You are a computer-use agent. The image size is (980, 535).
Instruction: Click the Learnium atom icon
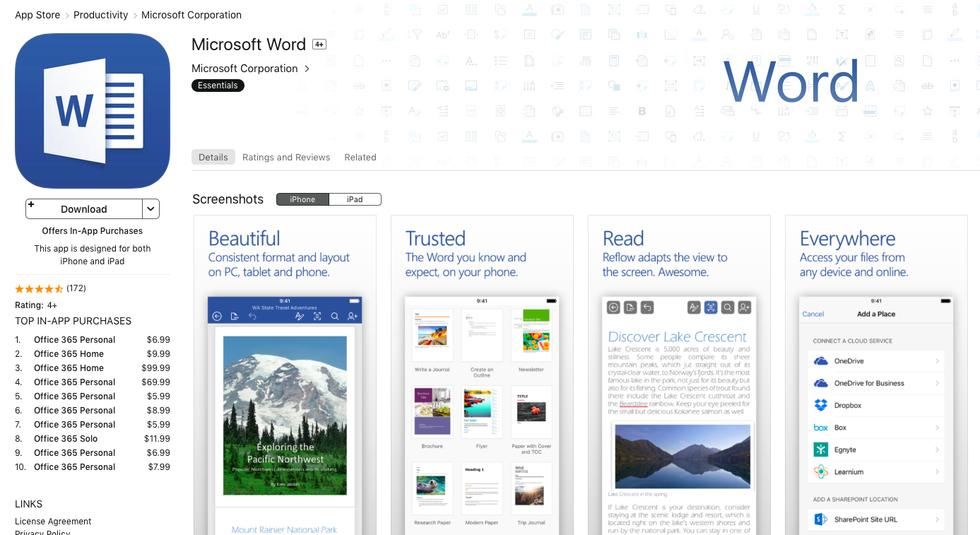pyautogui.click(x=820, y=471)
